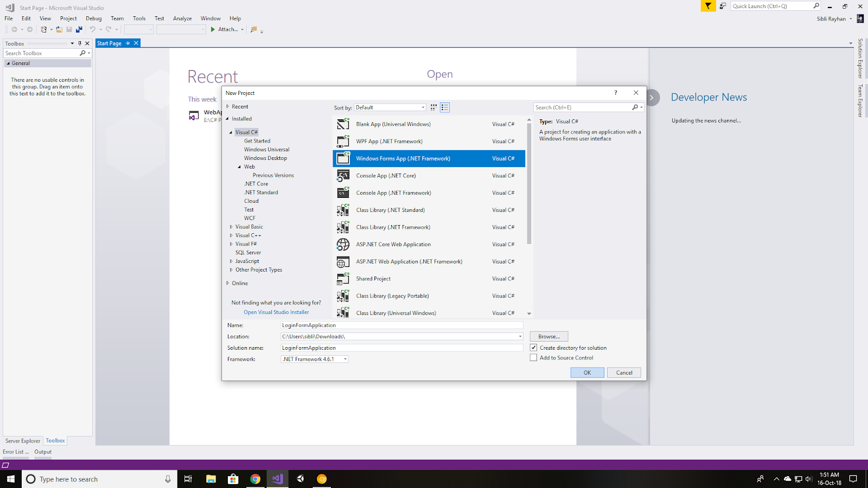868x488 pixels.
Task: Click the Find in Files toolbar icon
Action: tap(253, 29)
